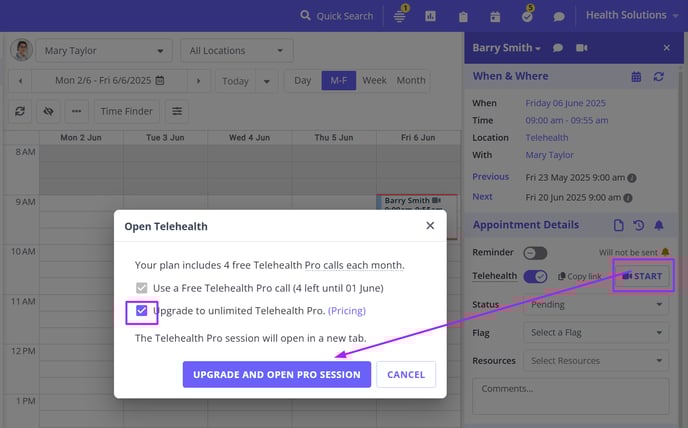The image size is (688, 428).
Task: Close the Barry Smith appointment panel
Action: click(x=666, y=47)
